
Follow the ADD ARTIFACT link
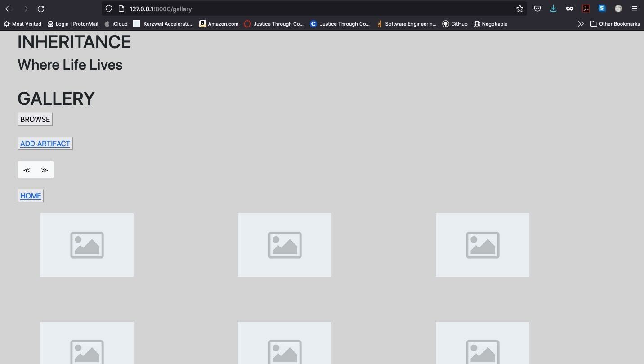tap(45, 144)
